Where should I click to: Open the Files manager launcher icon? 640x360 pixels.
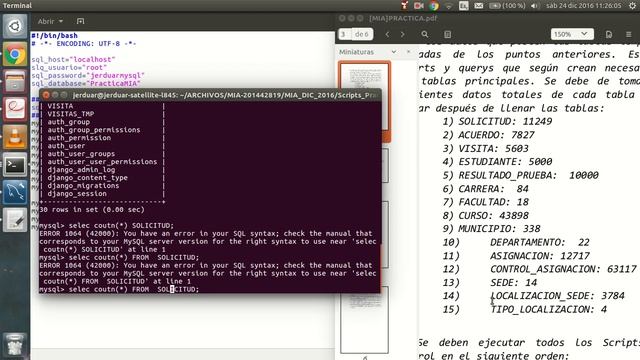[x=15, y=82]
